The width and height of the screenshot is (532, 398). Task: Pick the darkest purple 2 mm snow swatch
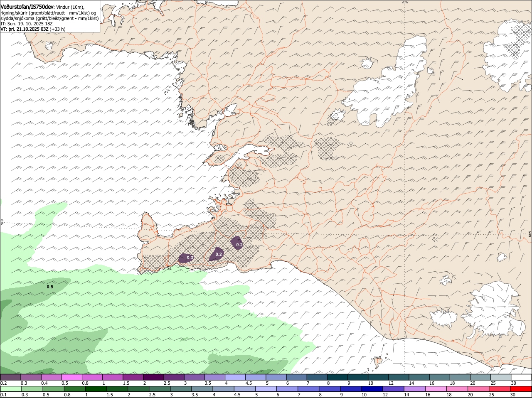(x=153, y=377)
